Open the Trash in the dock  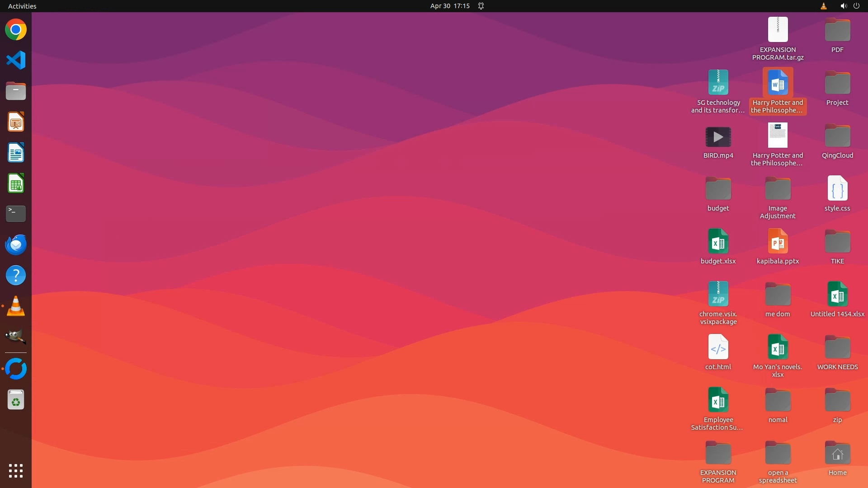pos(16,400)
